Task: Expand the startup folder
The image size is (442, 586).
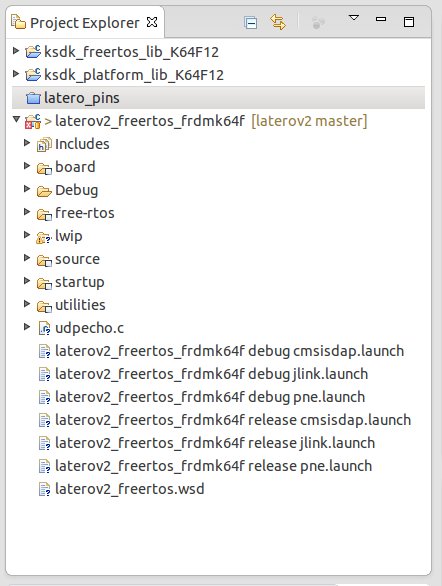Action: click(x=27, y=281)
